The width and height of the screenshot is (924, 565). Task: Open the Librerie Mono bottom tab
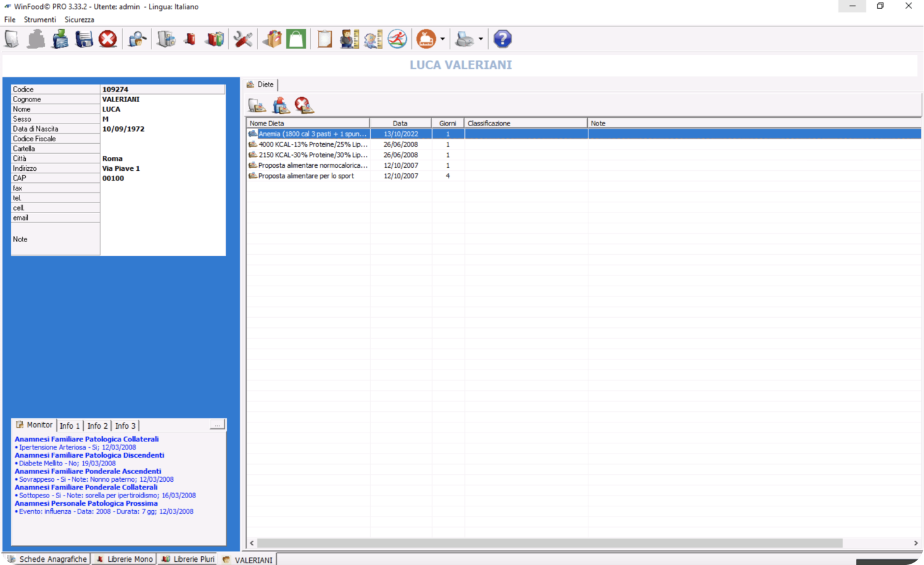[x=124, y=559]
